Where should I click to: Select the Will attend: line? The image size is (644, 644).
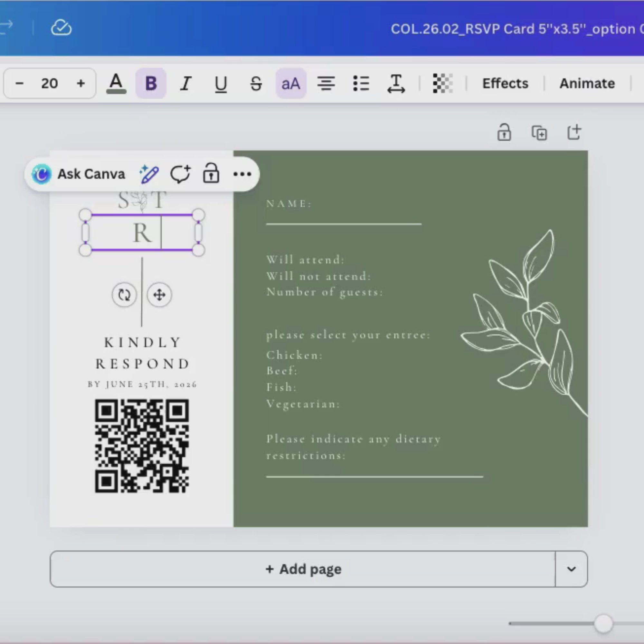(x=305, y=259)
